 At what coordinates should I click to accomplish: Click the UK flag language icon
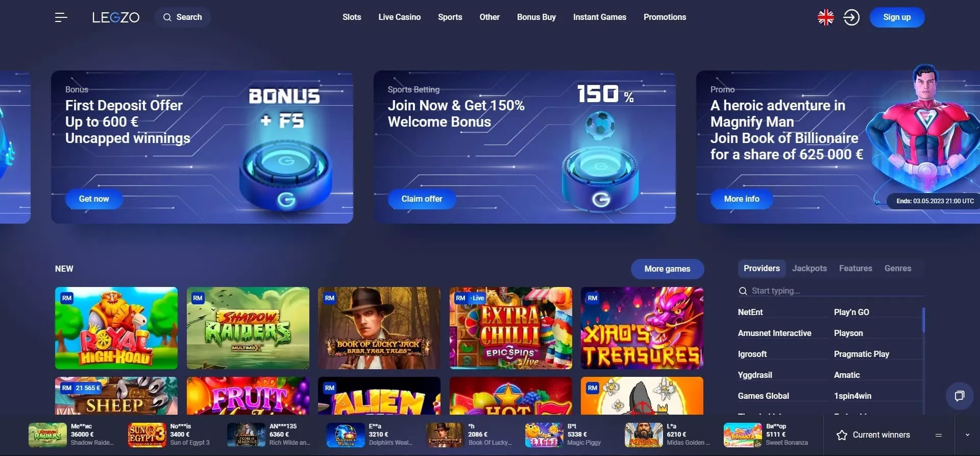coord(825,17)
